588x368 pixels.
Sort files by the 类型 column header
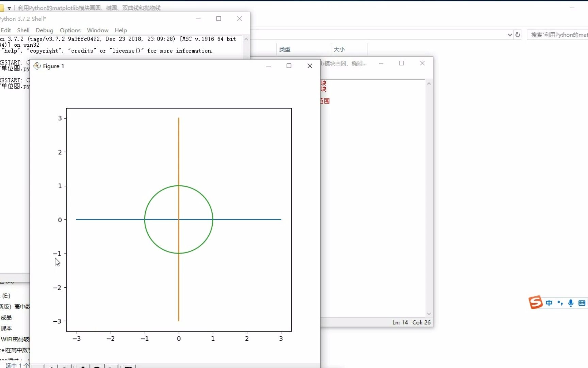click(285, 49)
